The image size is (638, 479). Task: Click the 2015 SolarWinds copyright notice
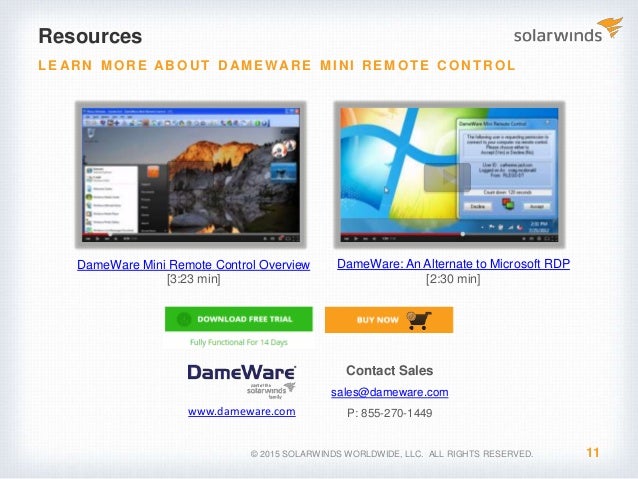click(392, 454)
